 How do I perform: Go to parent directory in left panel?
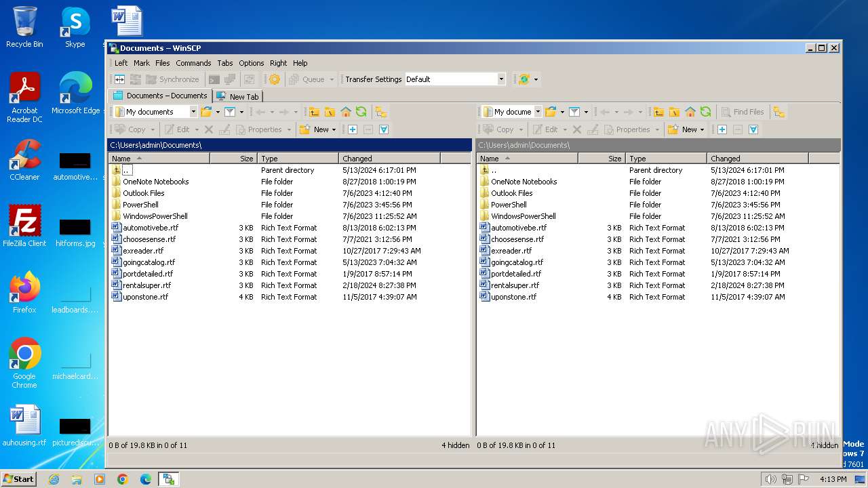pos(314,112)
